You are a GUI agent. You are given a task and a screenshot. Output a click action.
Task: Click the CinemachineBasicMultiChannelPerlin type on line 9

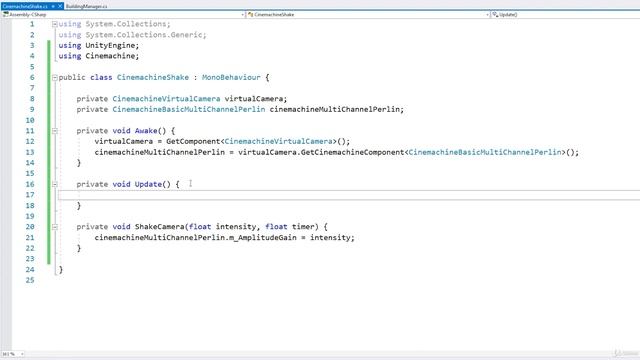pos(189,109)
